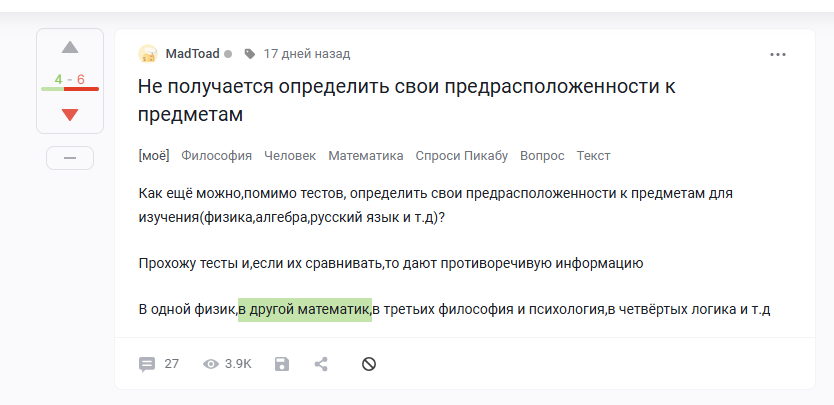Click MadToad's avatar picture
The height and width of the screenshot is (405, 834).
pos(148,54)
